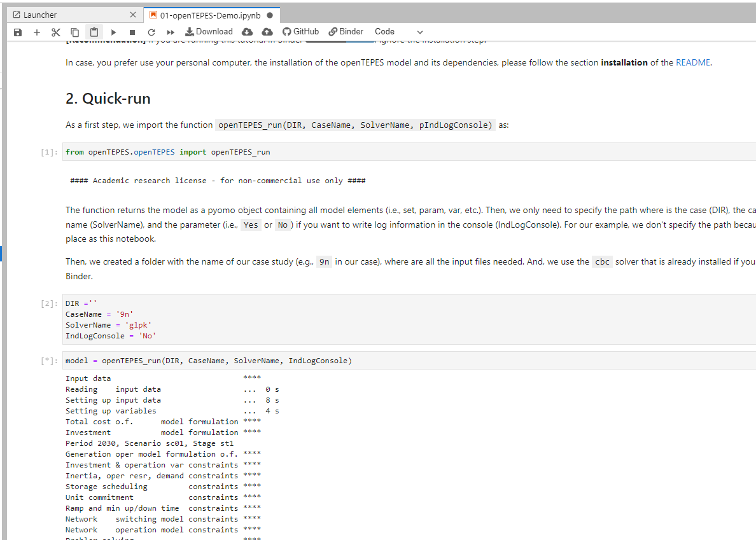Open the cloud upload icon

coord(267,32)
